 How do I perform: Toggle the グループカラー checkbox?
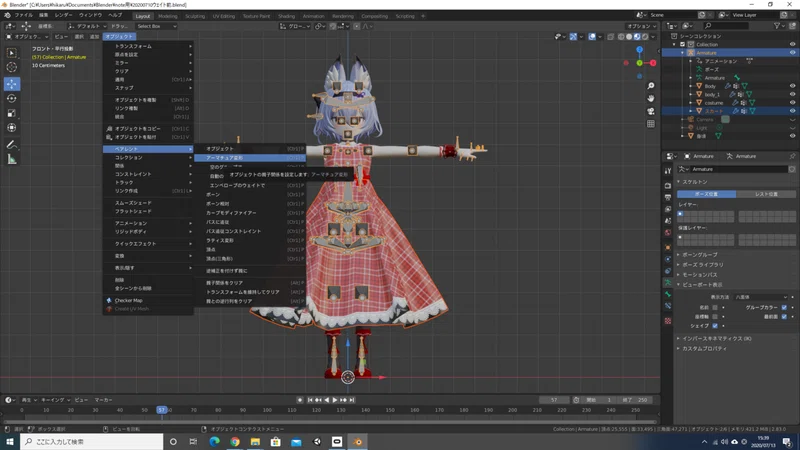[784, 308]
